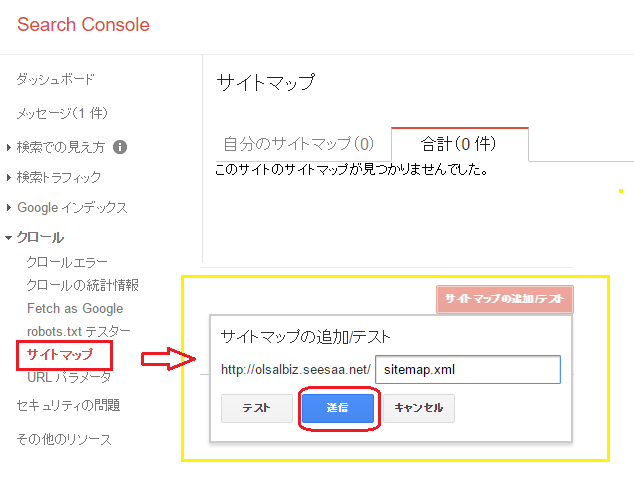Image resolution: width=634 pixels, height=477 pixels.
Task: Open その他のリソース page
Action: (64, 439)
